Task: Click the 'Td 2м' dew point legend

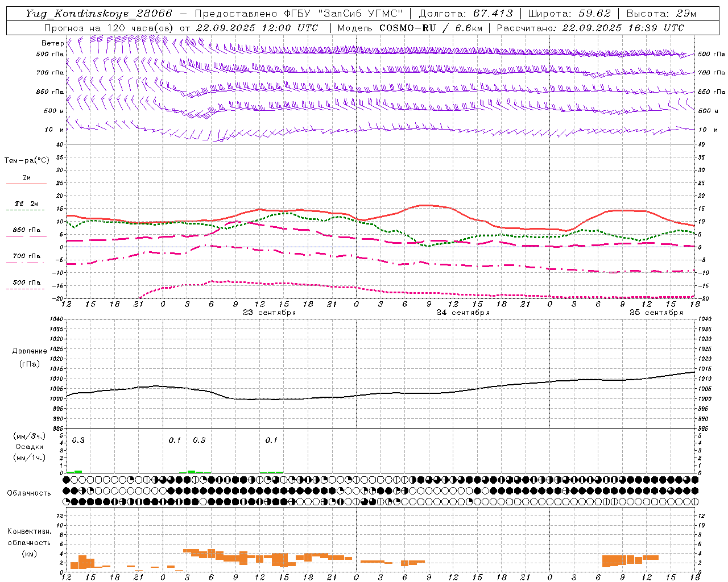Action: click(x=26, y=203)
